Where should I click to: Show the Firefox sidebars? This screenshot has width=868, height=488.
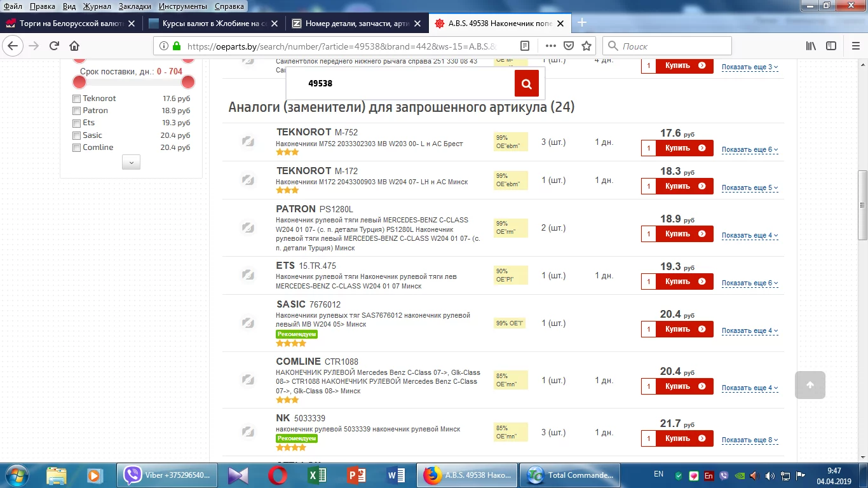pyautogui.click(x=831, y=46)
